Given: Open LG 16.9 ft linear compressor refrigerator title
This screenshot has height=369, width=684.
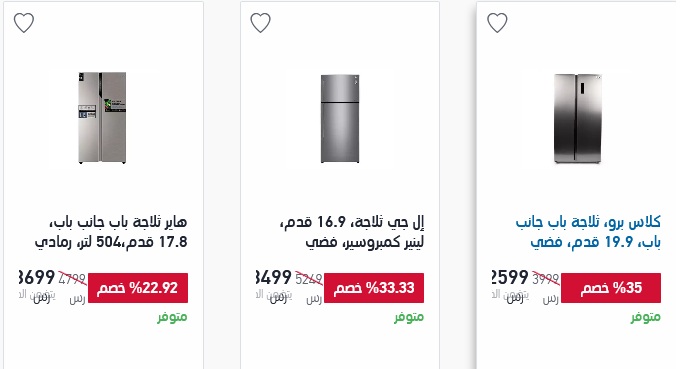Looking at the screenshot, I should pos(352,232).
